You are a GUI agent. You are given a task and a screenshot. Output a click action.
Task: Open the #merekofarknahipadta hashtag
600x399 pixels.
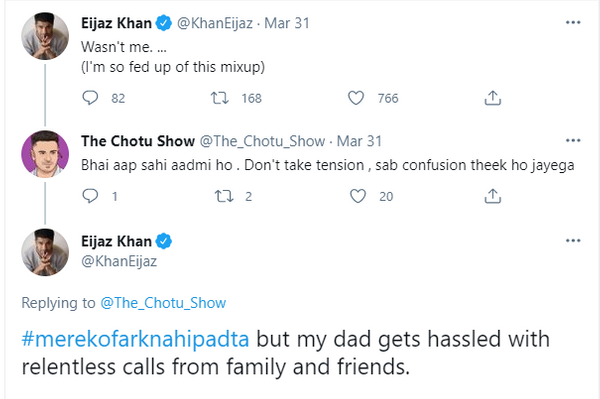135,339
